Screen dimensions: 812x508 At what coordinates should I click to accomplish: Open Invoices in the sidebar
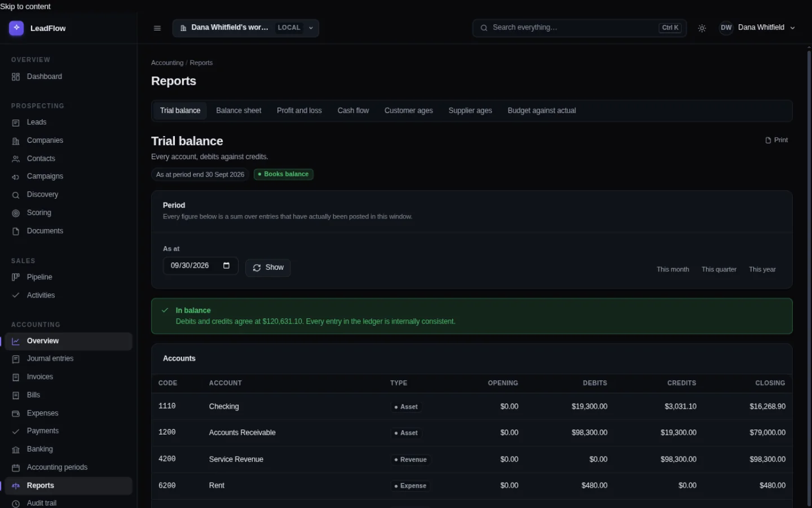(68, 377)
